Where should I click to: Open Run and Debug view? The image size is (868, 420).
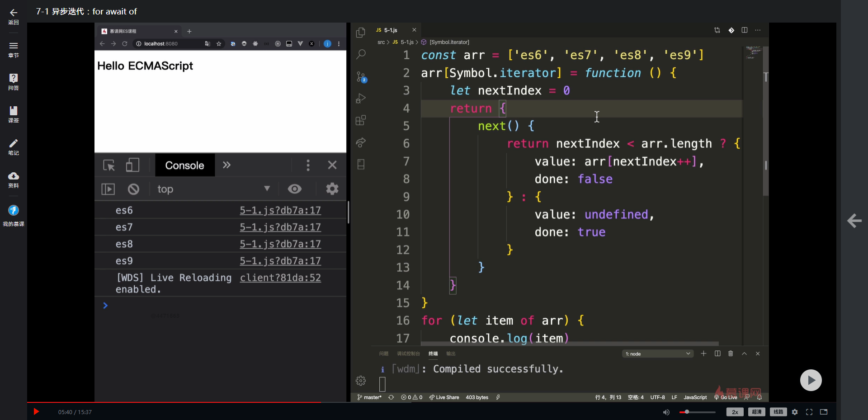pyautogui.click(x=361, y=98)
